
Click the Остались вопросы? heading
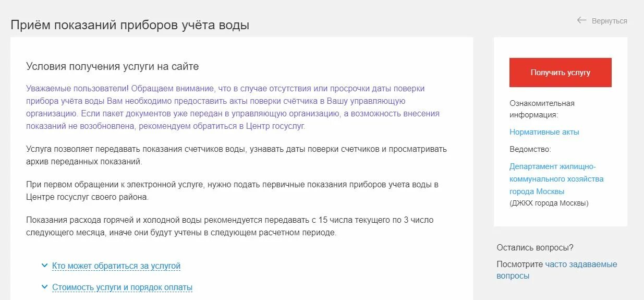click(535, 248)
